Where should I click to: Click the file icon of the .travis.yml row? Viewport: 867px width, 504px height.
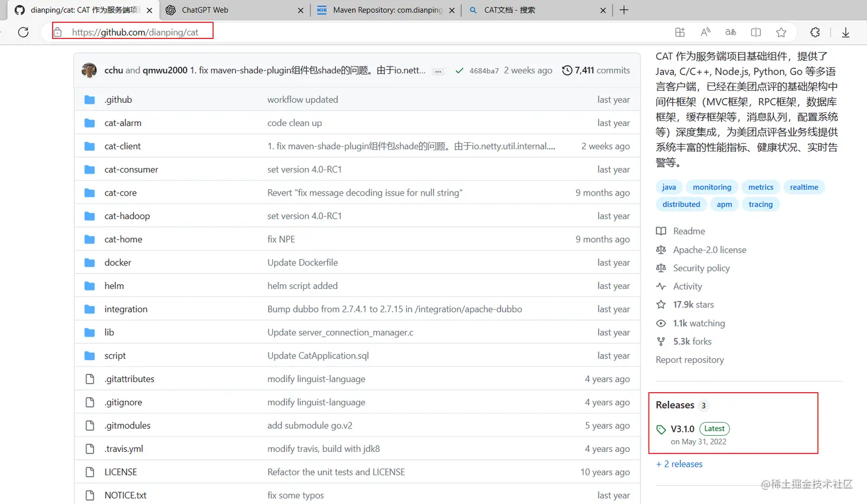coord(89,449)
